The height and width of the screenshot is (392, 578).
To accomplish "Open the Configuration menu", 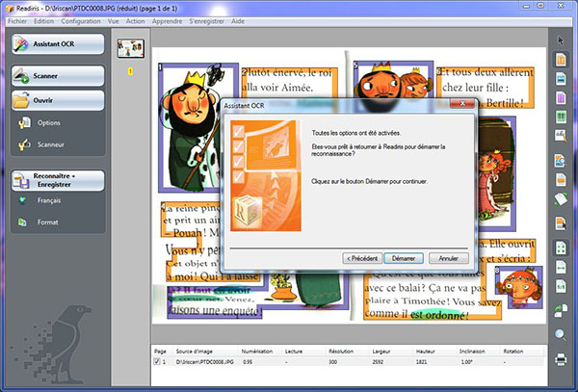I will pos(81,19).
